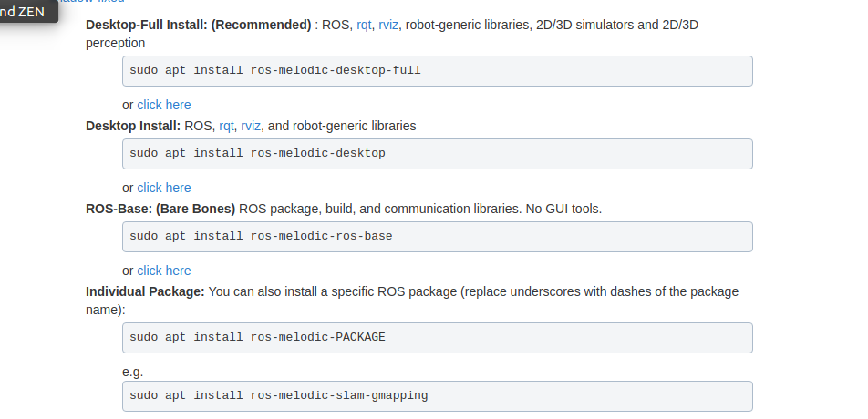The image size is (868, 419).
Task: Click the dark 'ZEN' tooltip in the corner
Action: 26,11
